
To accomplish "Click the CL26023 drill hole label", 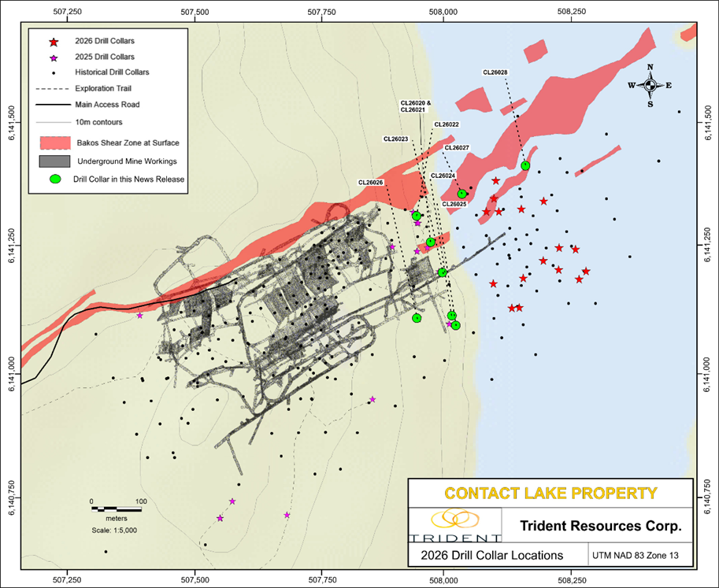I will click(x=395, y=139).
